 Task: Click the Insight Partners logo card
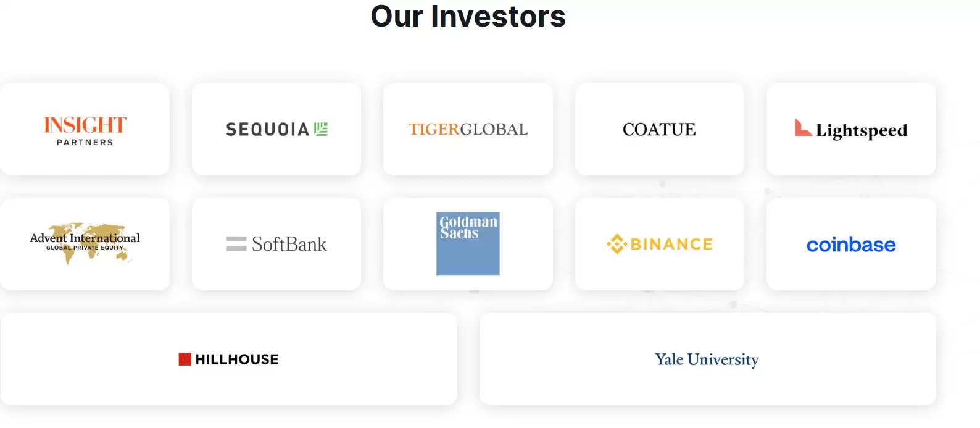pyautogui.click(x=85, y=129)
